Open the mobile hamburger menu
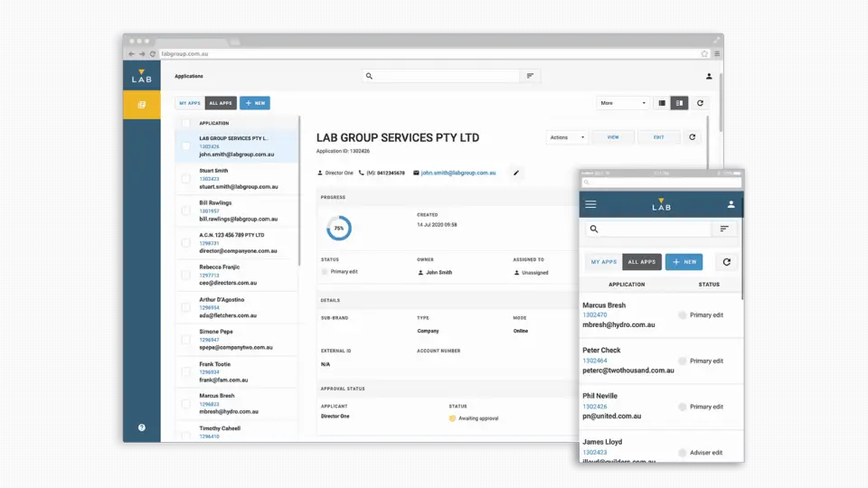 tap(590, 204)
